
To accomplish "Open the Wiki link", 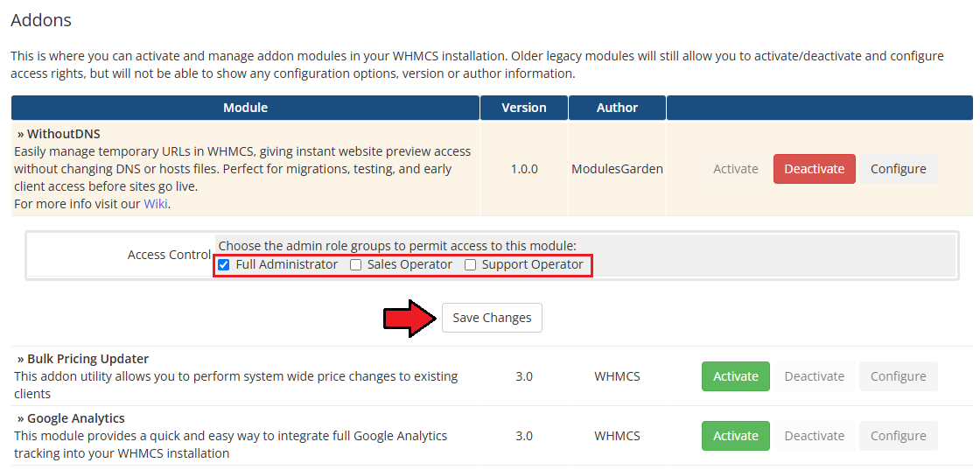I will point(156,204).
